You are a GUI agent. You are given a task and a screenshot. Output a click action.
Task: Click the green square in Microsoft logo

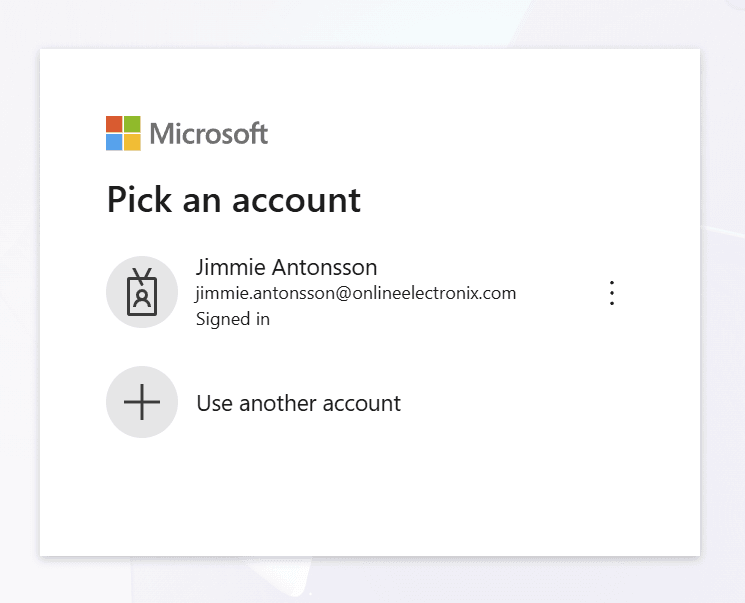(132, 124)
